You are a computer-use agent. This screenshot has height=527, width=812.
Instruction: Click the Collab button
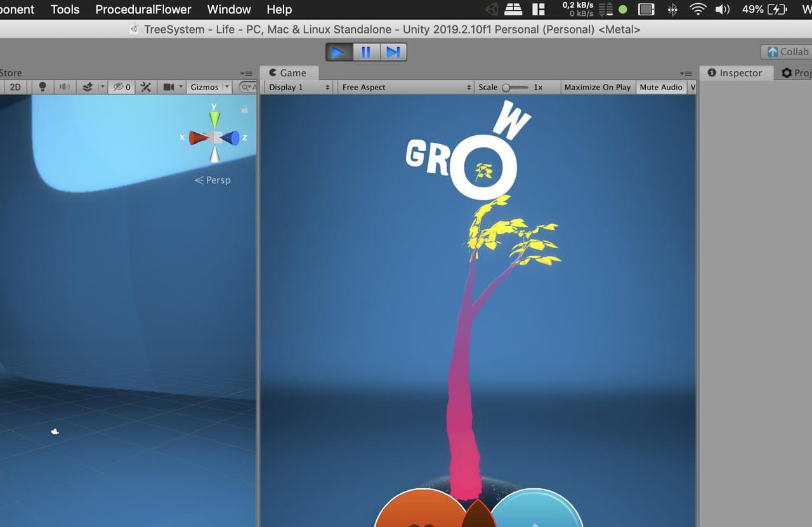[787, 51]
